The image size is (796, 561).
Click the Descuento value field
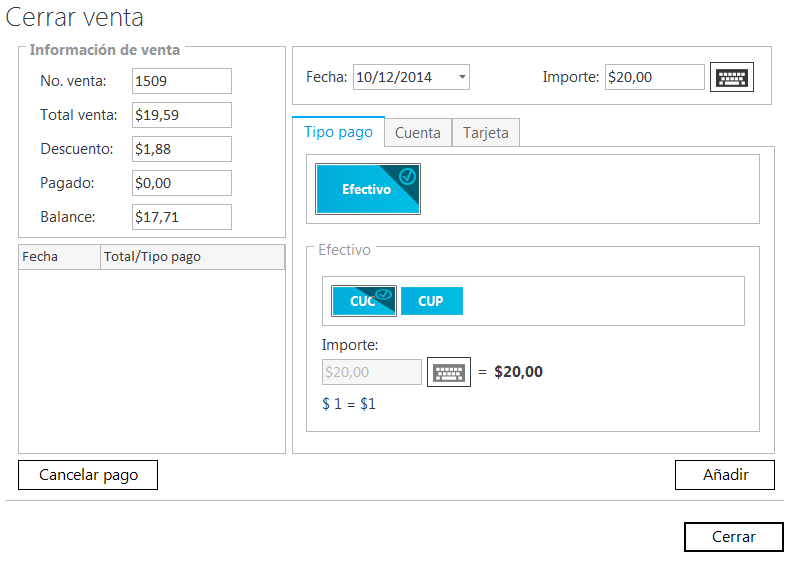coord(181,149)
